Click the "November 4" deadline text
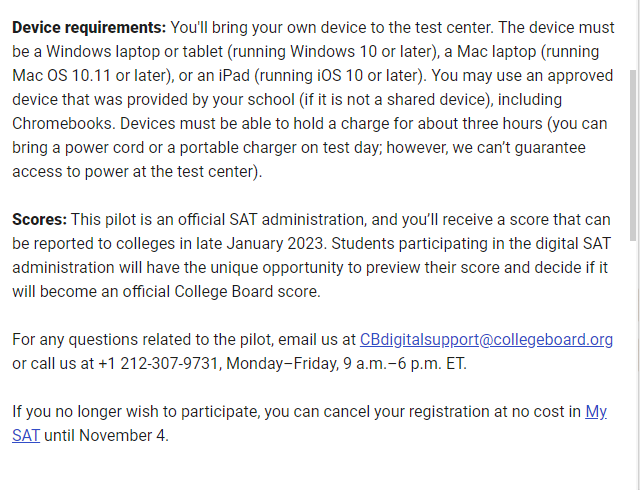 point(122,436)
